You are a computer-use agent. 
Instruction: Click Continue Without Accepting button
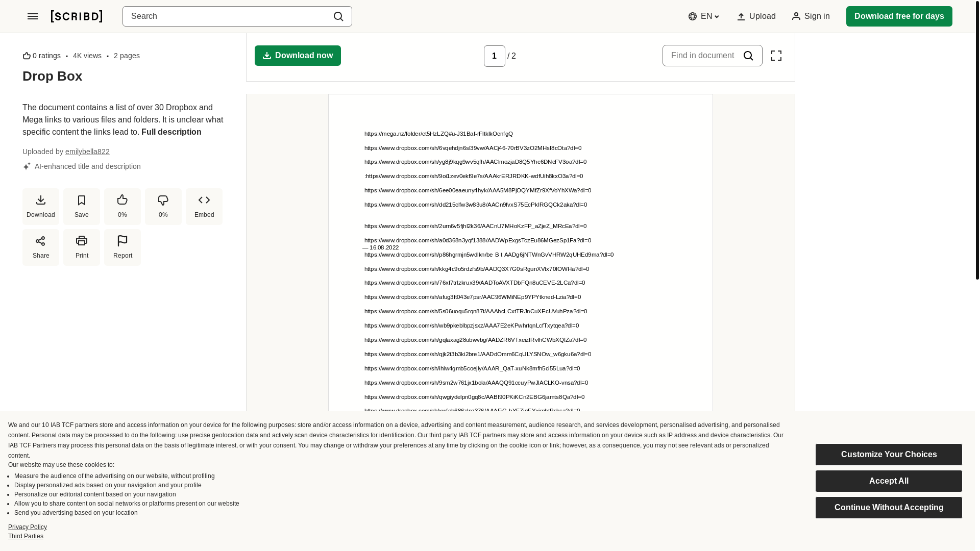pos(889,508)
